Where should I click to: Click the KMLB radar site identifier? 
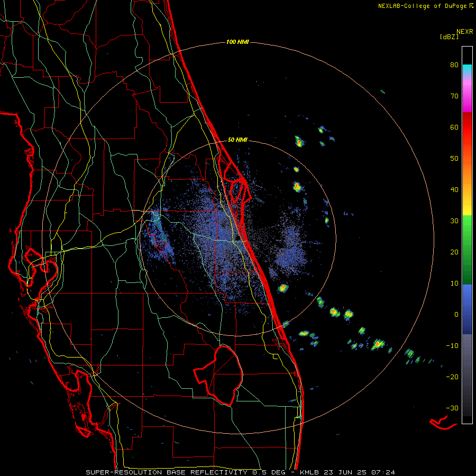pos(310,472)
